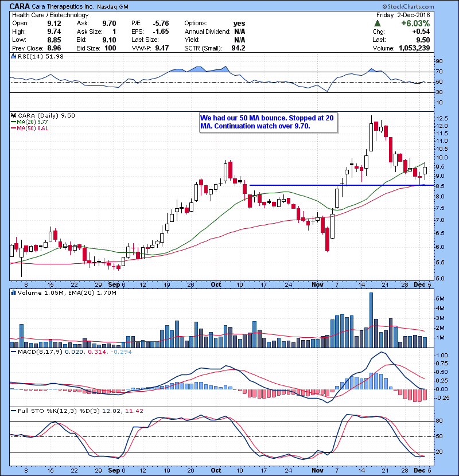
Task: Click the stochastic %D value 11.42
Action: 134,411
